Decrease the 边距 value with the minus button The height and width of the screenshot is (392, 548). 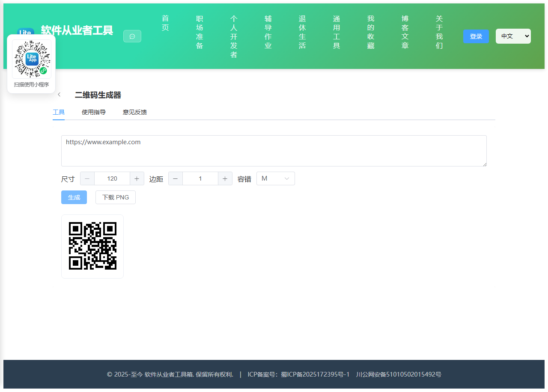click(176, 178)
